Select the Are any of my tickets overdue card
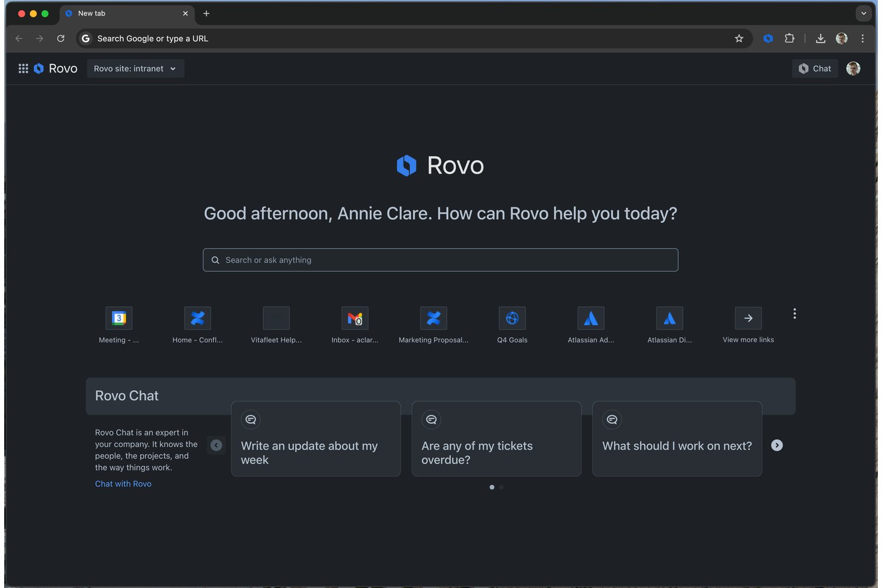The width and height of the screenshot is (882, 588). [x=496, y=438]
